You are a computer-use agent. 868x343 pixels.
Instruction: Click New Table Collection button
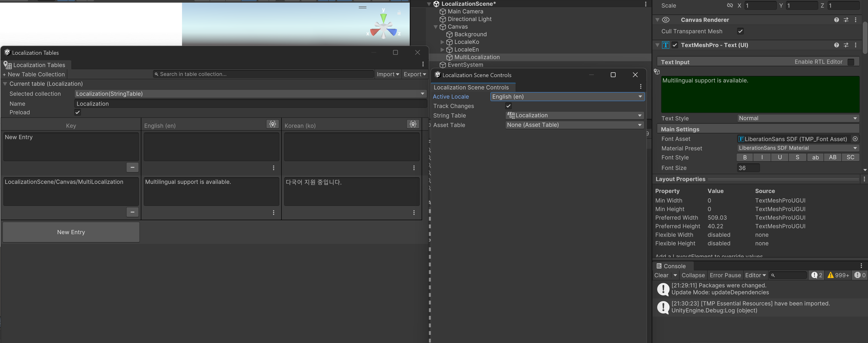click(34, 75)
